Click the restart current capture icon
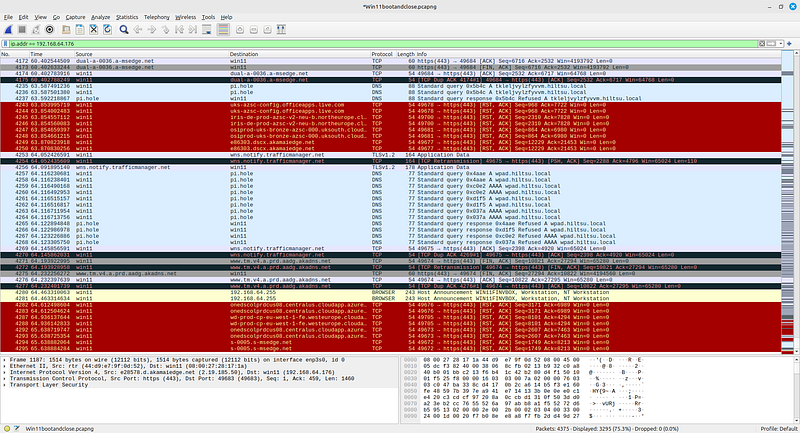The width and height of the screenshot is (800, 433). [36, 30]
